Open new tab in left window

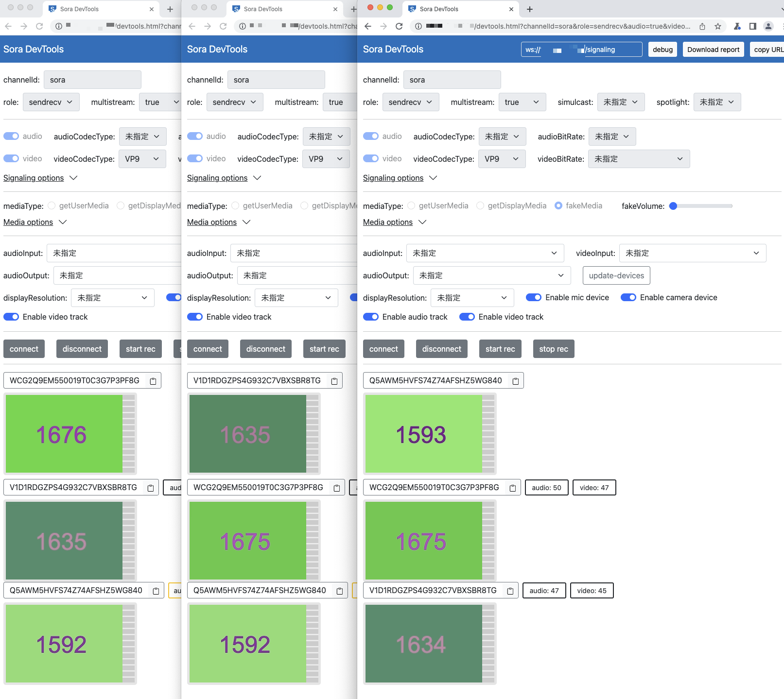coord(170,9)
